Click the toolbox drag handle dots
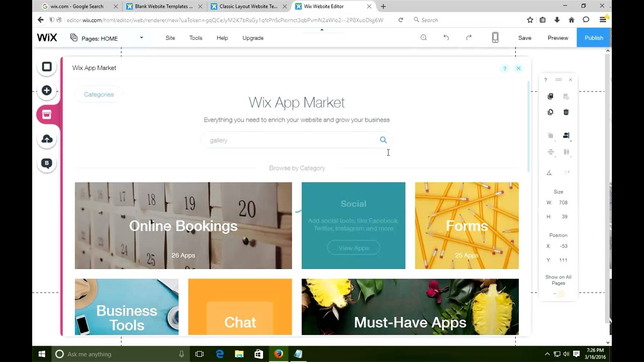 point(558,79)
